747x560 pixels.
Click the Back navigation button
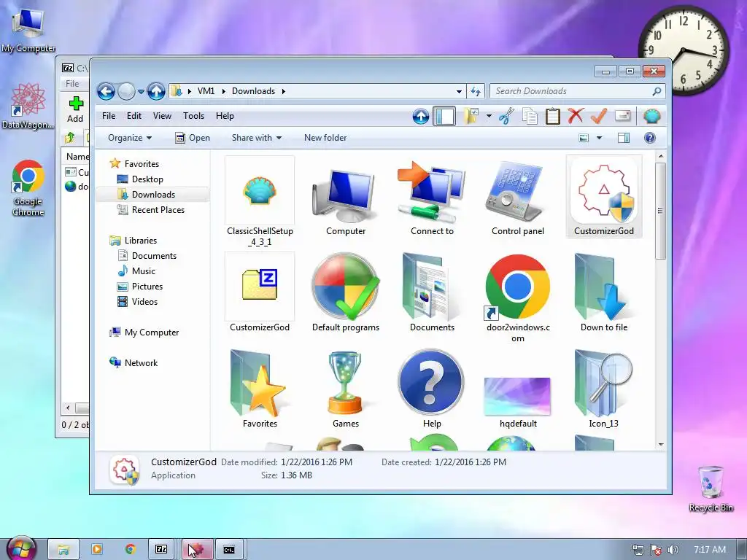click(x=107, y=91)
